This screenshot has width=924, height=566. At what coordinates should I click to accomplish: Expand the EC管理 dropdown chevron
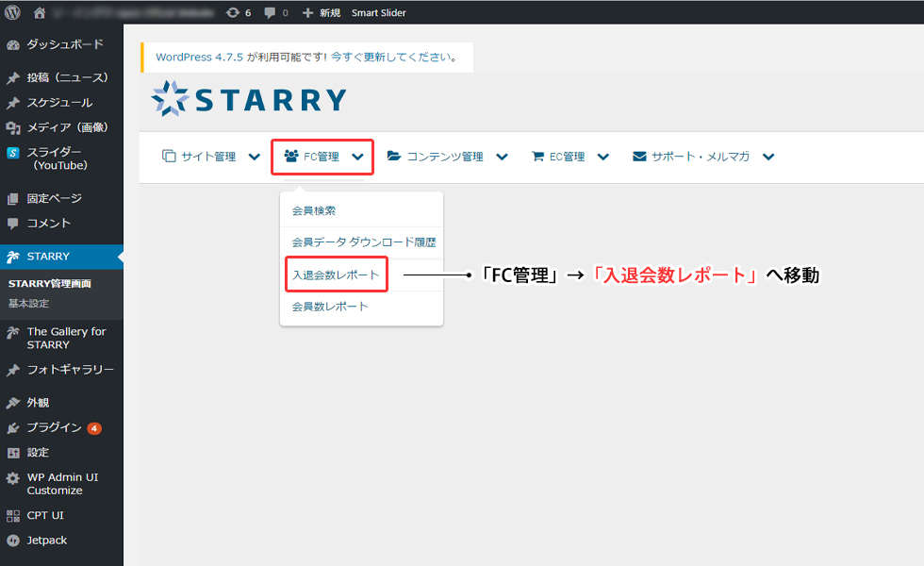[x=602, y=157]
